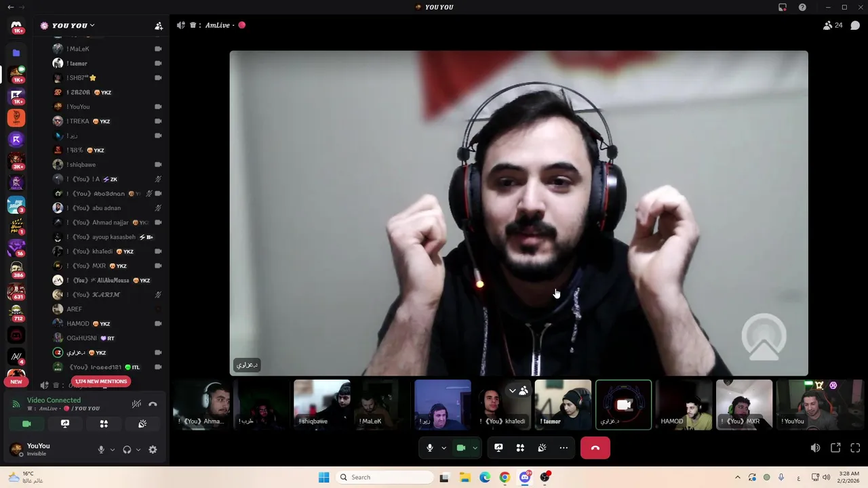Click the red NEW pill in the server bar

pyautogui.click(x=16, y=382)
